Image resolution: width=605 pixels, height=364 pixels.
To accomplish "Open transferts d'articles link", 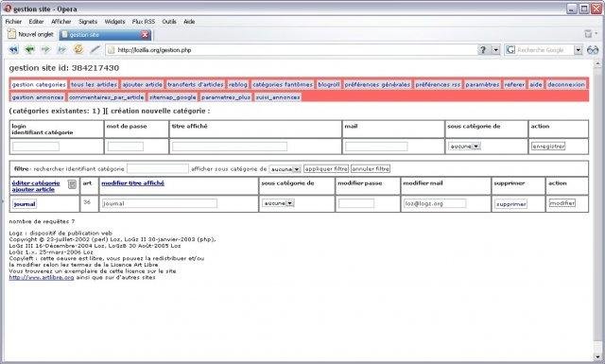I will pyautogui.click(x=196, y=84).
